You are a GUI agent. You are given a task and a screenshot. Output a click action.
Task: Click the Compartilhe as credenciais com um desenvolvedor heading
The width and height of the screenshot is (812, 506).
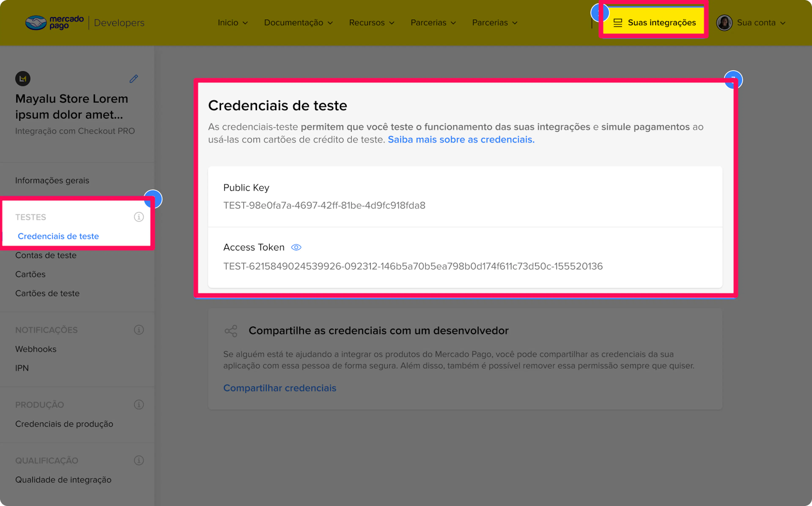(x=379, y=331)
